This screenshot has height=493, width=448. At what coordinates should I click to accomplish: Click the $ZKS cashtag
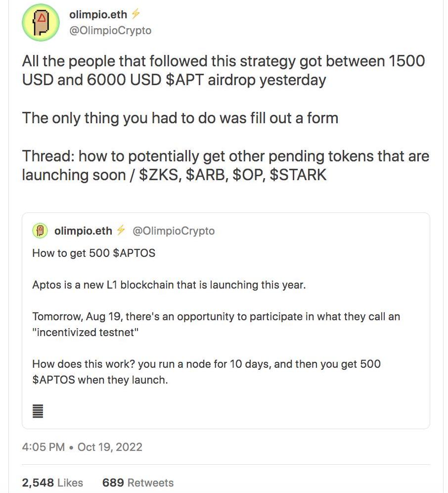coord(158,175)
